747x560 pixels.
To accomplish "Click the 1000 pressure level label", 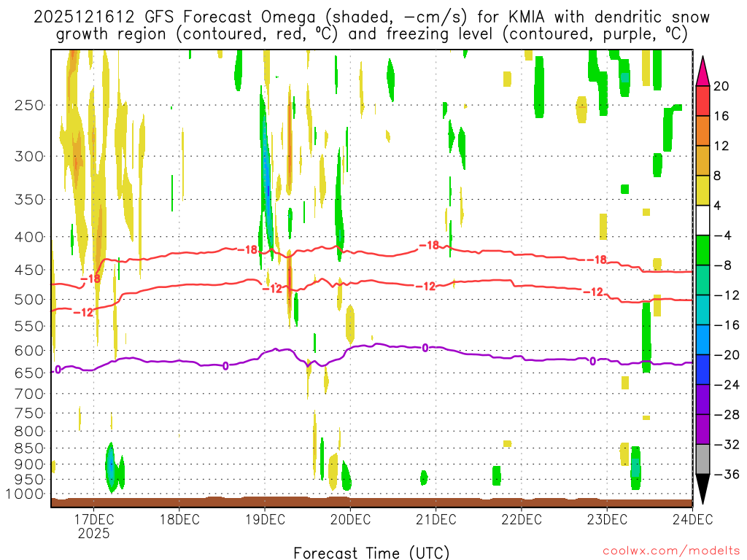I will coord(25,494).
